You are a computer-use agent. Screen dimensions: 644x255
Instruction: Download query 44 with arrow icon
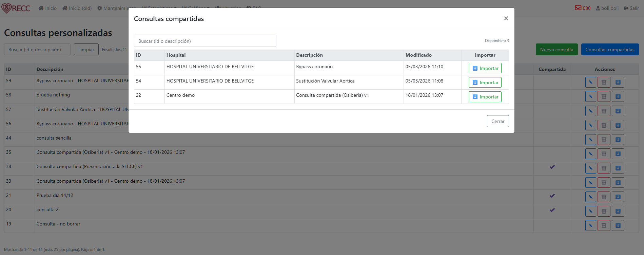click(x=618, y=140)
